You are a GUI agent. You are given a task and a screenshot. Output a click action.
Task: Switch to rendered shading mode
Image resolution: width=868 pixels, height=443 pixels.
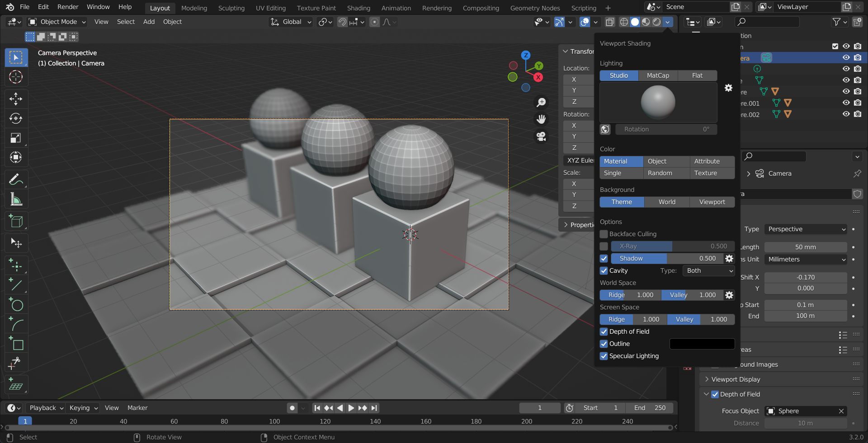[656, 22]
